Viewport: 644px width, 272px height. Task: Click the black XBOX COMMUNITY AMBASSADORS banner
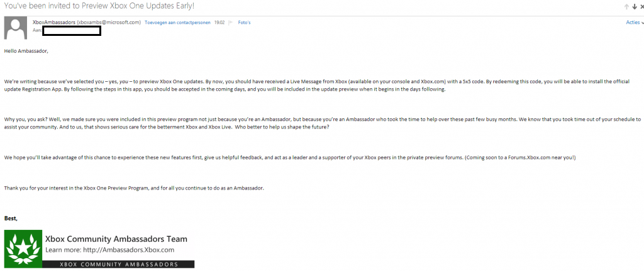click(118, 264)
